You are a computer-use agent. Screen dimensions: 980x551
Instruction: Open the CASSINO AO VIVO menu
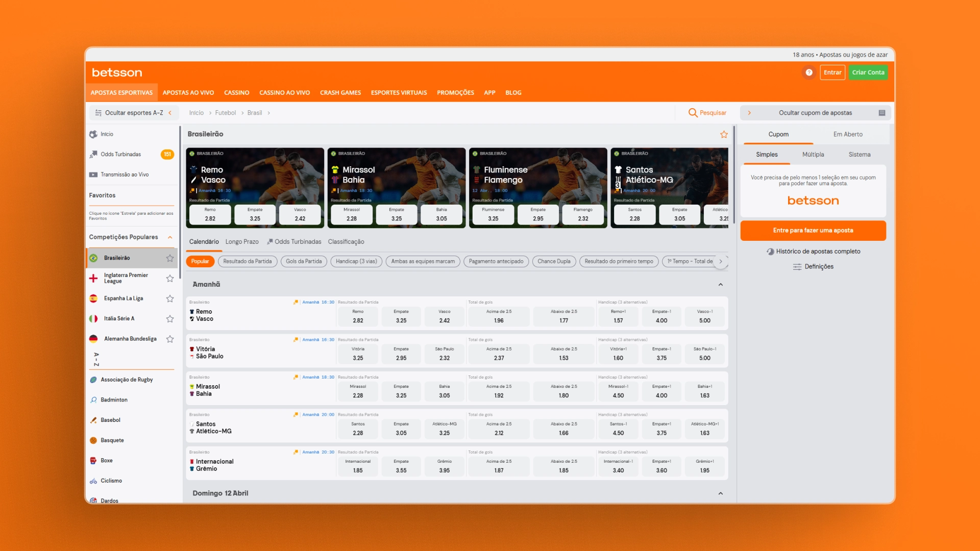tap(284, 93)
